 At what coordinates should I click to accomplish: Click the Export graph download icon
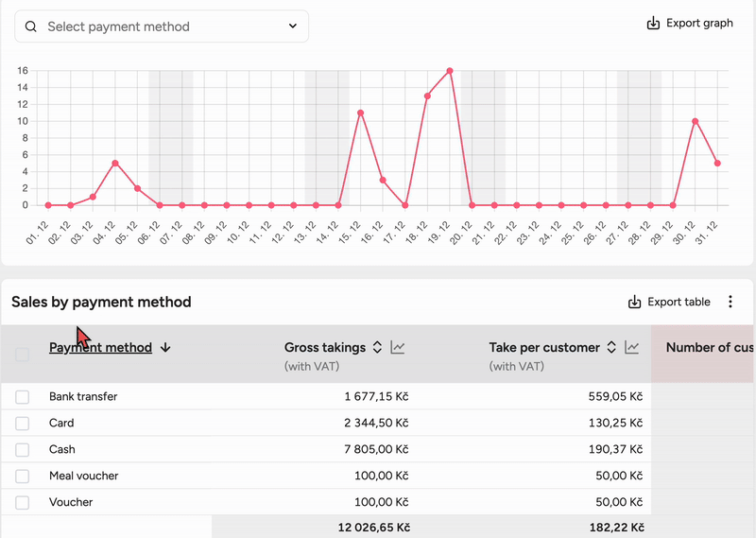[x=653, y=24]
